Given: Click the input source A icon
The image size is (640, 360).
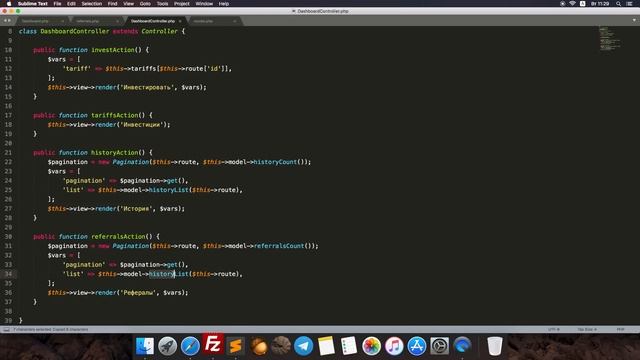Looking at the screenshot, I should click(582, 4).
